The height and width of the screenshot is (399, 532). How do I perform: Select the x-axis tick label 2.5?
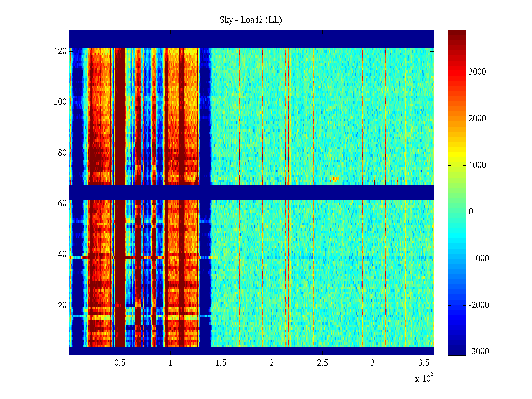(x=322, y=363)
